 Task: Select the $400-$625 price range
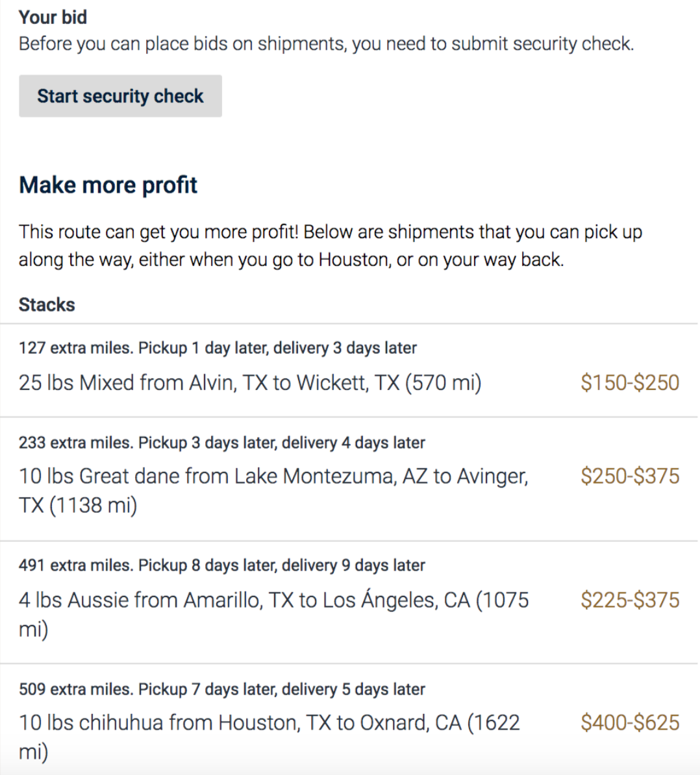630,722
